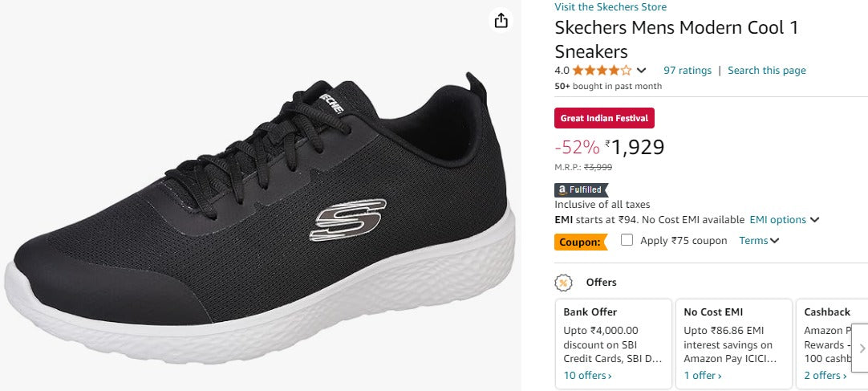Select the No Cost EMI card

tap(734, 337)
